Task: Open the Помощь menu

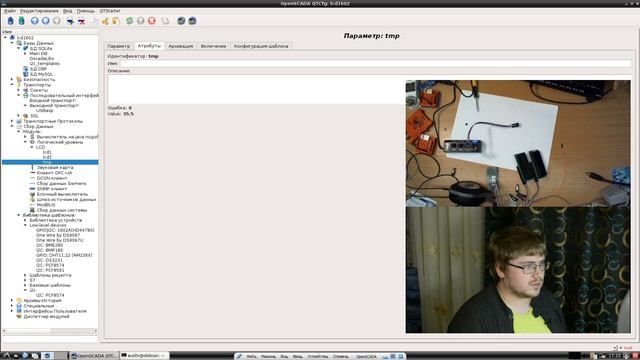Action: tap(86, 11)
